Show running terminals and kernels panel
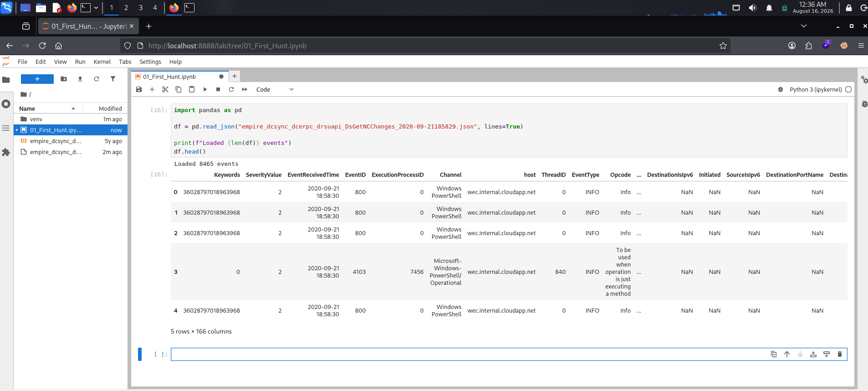This screenshot has width=868, height=391. (x=6, y=104)
